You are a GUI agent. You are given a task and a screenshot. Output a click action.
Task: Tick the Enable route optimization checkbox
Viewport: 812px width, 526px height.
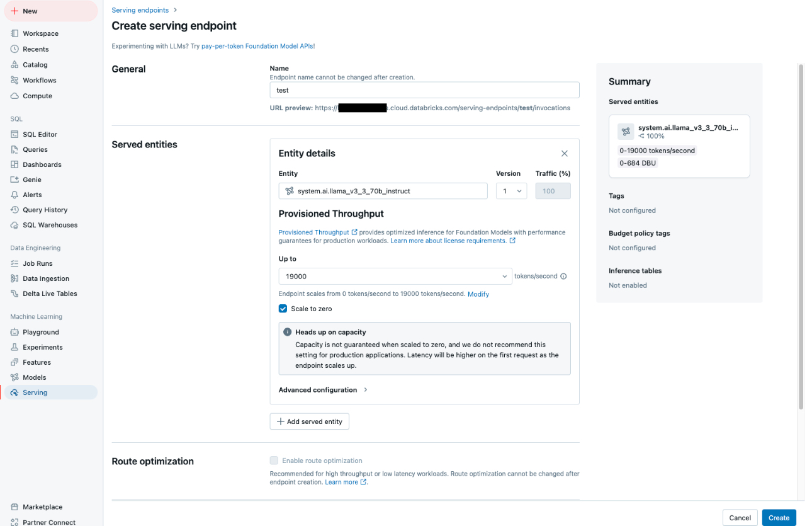click(x=274, y=460)
